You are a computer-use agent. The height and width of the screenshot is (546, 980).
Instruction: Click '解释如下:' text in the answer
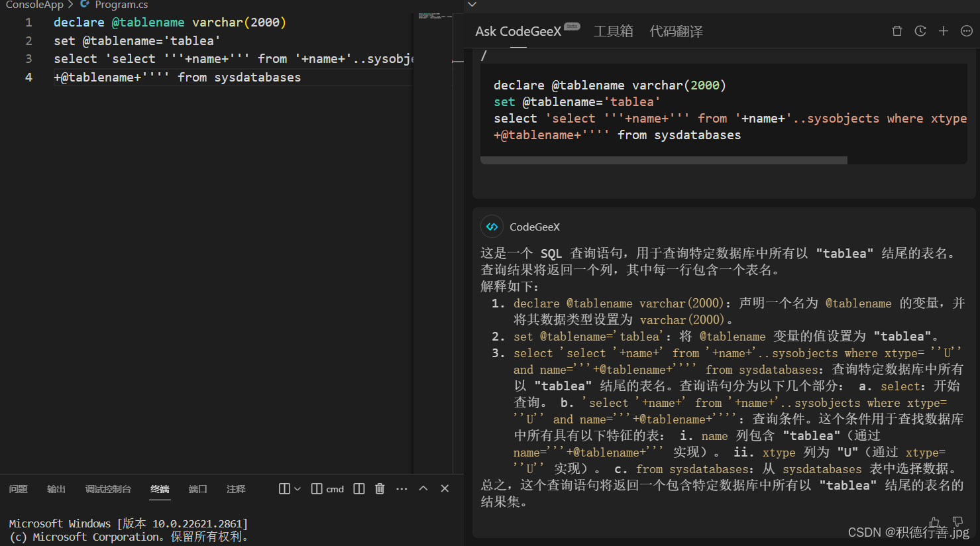(510, 286)
